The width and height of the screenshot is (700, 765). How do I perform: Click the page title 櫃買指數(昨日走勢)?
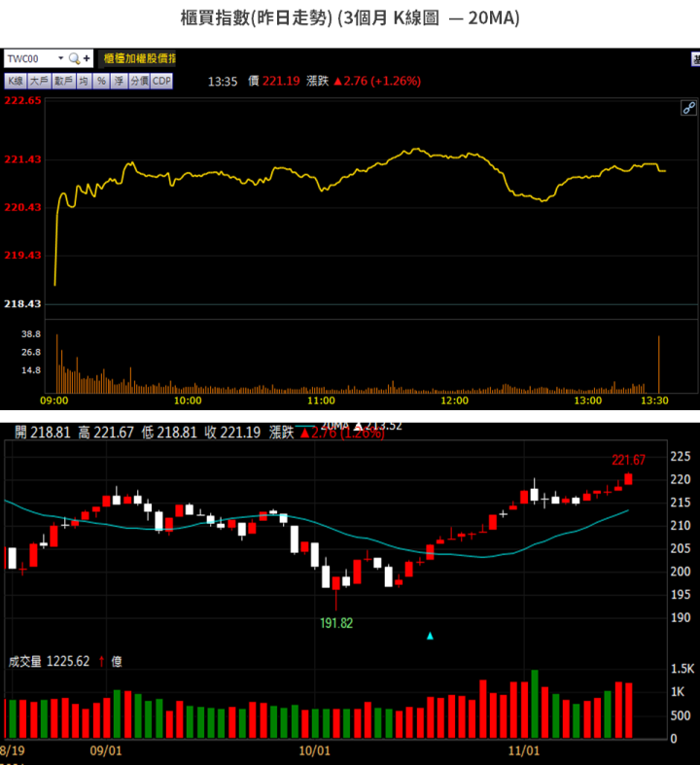tap(257, 18)
